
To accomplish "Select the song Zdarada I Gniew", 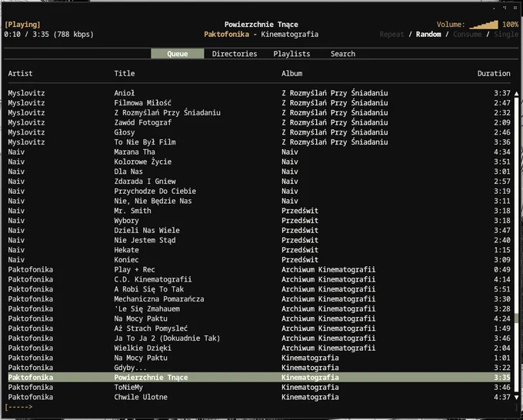I will [x=259, y=181].
